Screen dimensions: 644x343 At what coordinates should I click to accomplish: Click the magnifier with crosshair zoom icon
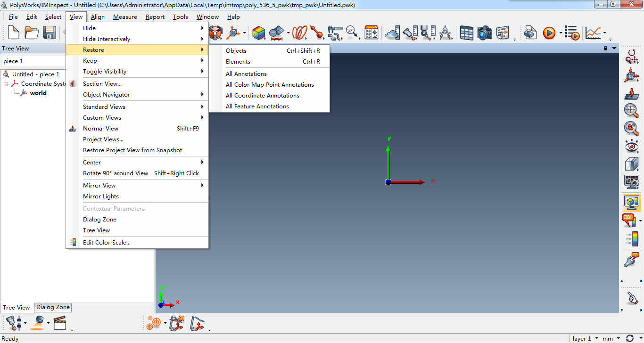click(631, 110)
